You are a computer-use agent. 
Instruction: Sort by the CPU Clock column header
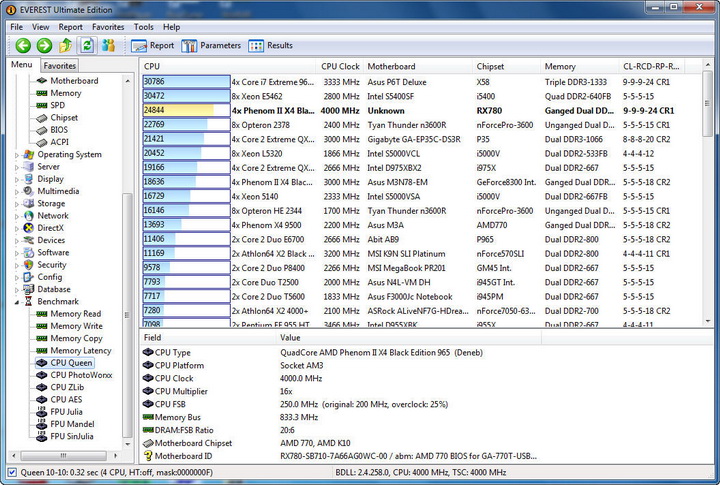click(339, 67)
